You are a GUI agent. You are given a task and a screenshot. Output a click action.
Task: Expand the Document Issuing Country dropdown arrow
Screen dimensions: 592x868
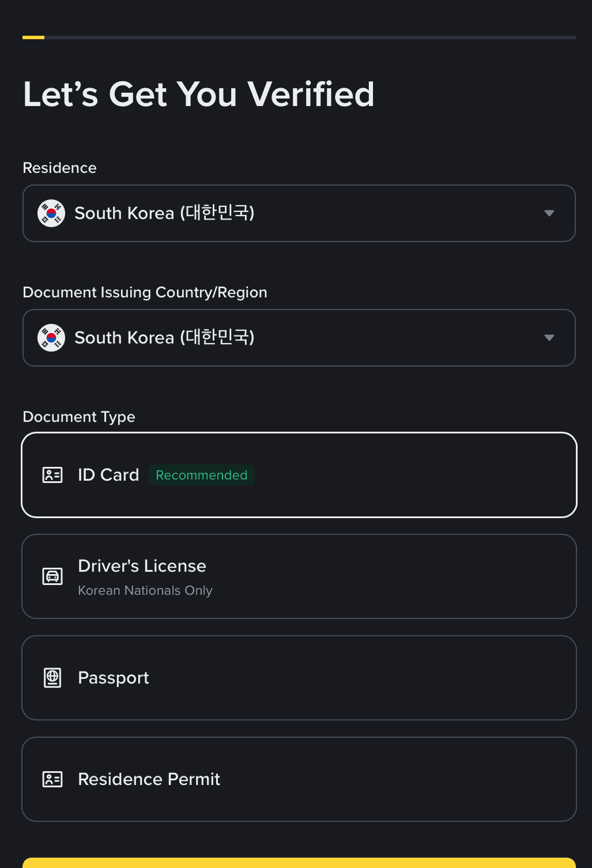click(549, 338)
